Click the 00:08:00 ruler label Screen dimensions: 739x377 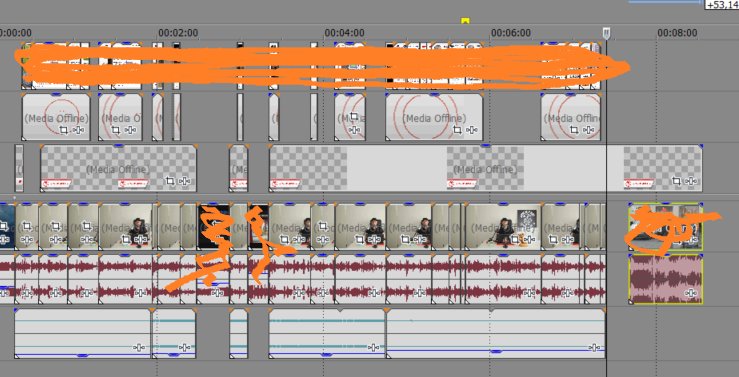pos(677,33)
